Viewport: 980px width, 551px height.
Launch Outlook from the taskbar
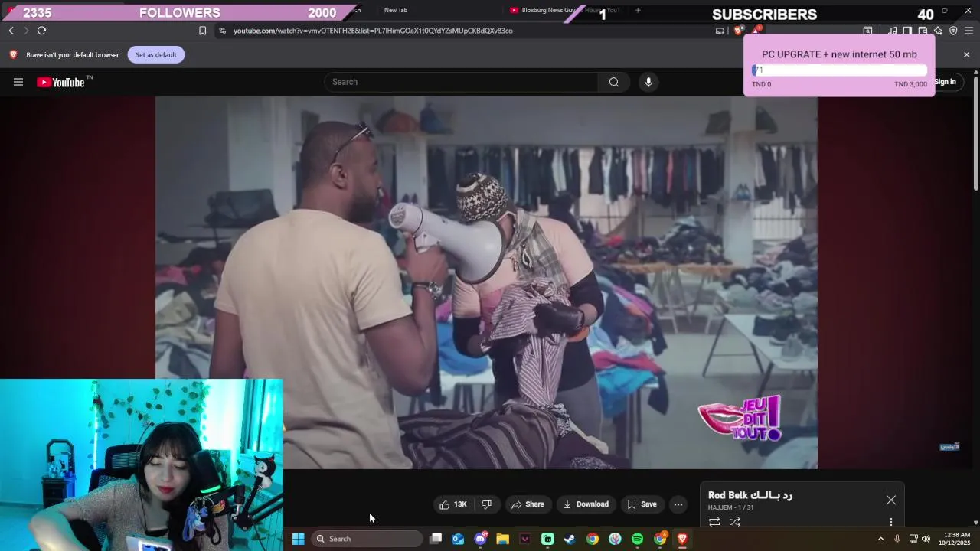point(458,539)
